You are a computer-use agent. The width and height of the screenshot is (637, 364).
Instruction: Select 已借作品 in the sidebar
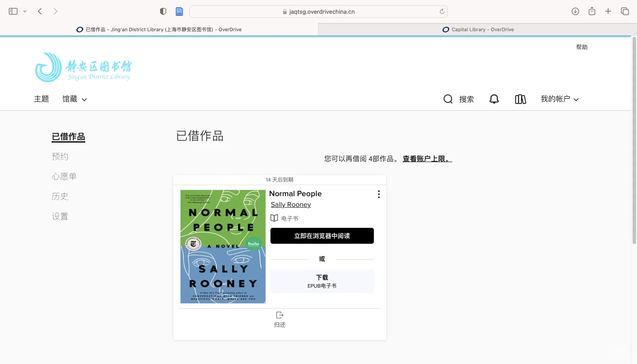pyautogui.click(x=68, y=137)
